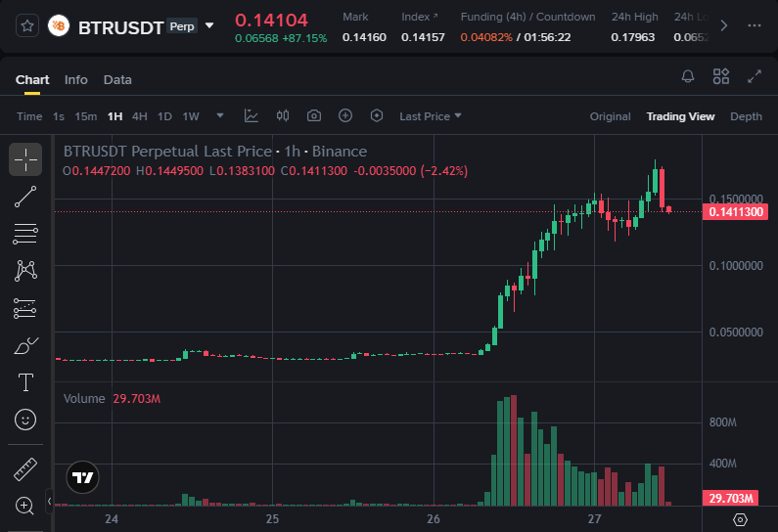The image size is (778, 532).
Task: Click the chart title BTRUSDT Perpetual Last Price
Action: pos(167,152)
